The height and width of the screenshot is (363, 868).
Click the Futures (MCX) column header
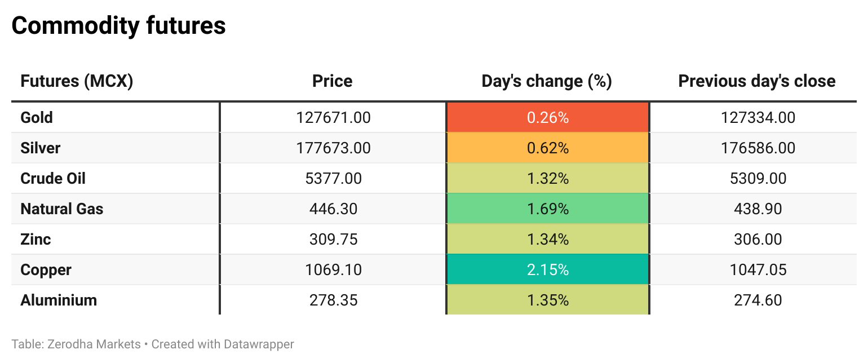(x=77, y=81)
